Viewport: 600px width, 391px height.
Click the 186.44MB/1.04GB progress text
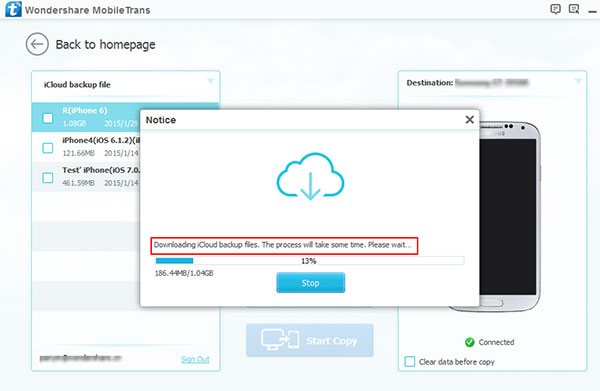(184, 273)
